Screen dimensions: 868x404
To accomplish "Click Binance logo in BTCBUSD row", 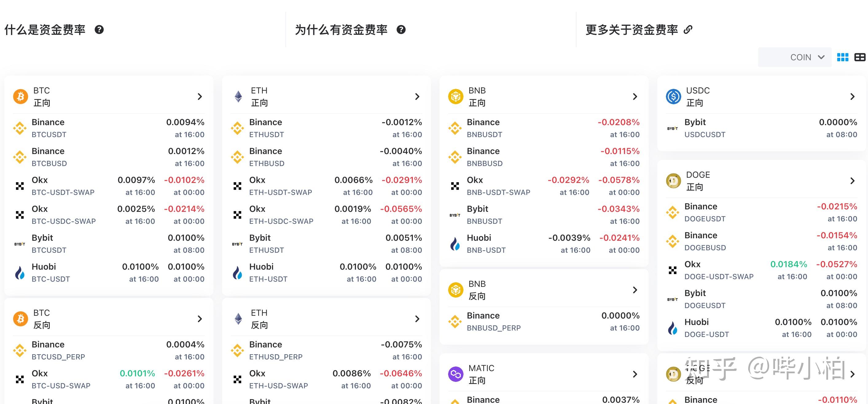I will point(20,157).
